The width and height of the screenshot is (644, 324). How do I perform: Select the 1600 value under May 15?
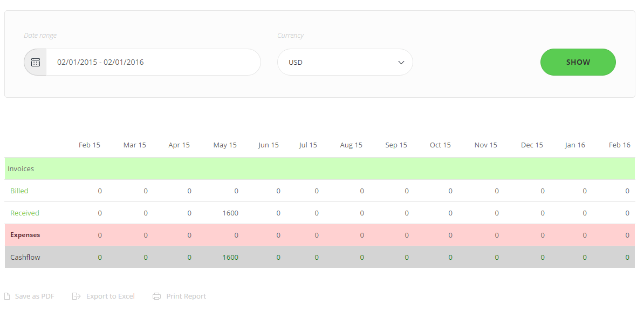[x=230, y=213]
